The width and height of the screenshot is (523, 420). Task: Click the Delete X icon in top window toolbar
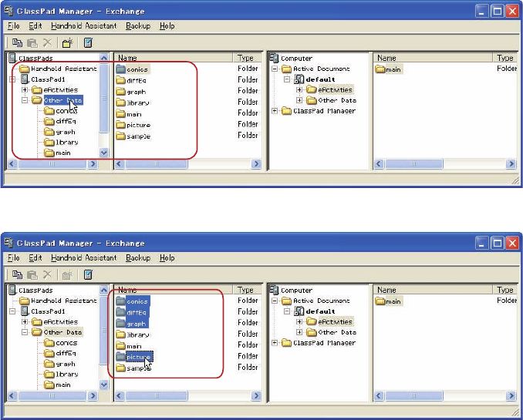[x=47, y=42]
